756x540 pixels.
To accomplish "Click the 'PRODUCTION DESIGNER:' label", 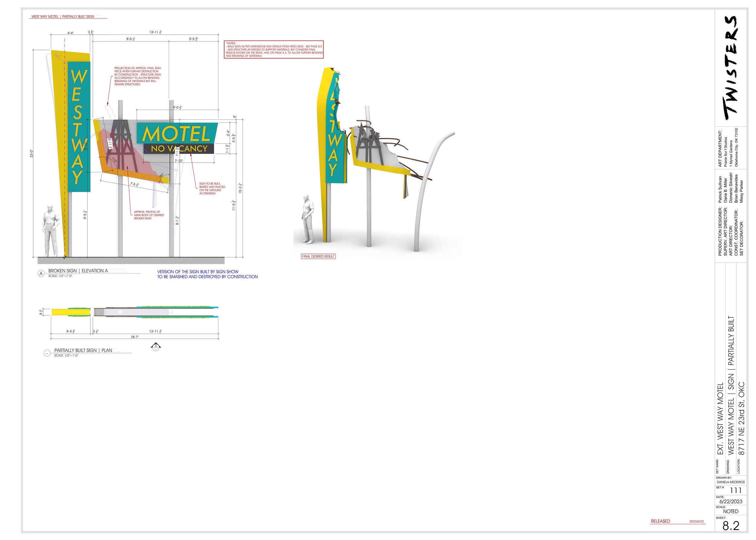I will [x=720, y=231].
